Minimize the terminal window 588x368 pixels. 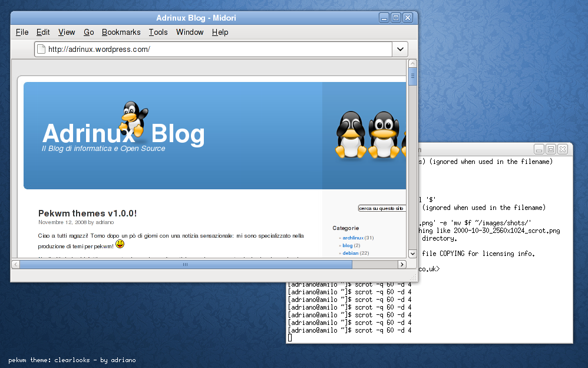539,149
